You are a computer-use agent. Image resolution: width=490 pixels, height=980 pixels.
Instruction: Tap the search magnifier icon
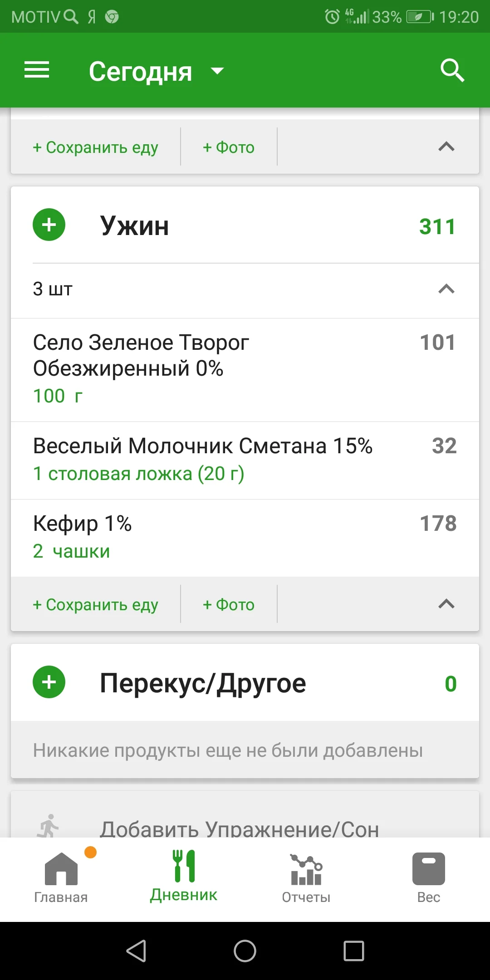pyautogui.click(x=452, y=70)
